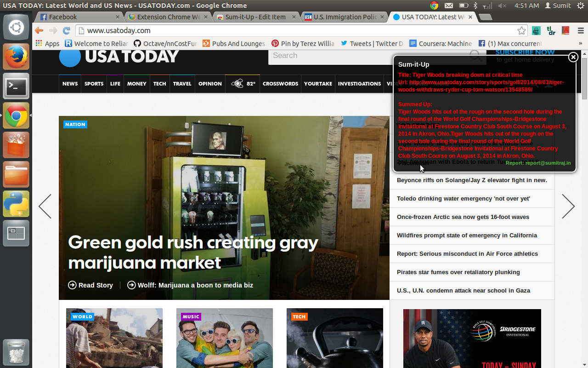
Task: Open the Pubs And Lounges bookmark
Action: coord(234,44)
